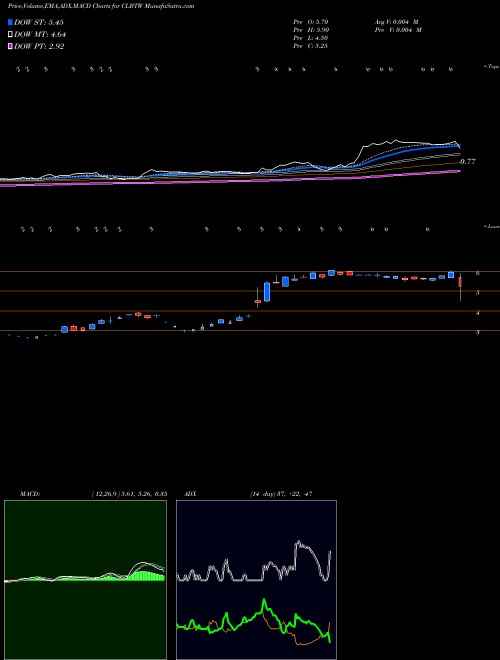Click the 'Pre C: 5.25' value

pos(311,46)
